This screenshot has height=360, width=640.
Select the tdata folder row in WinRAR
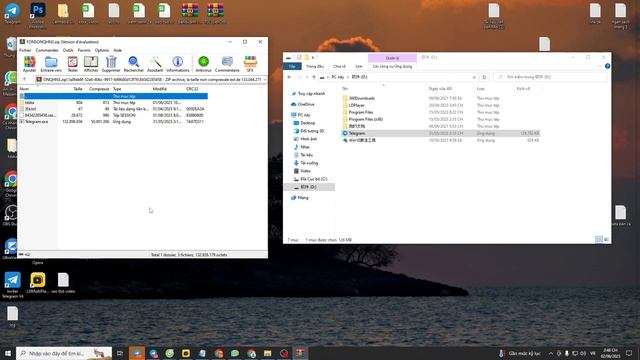[x=113, y=102]
